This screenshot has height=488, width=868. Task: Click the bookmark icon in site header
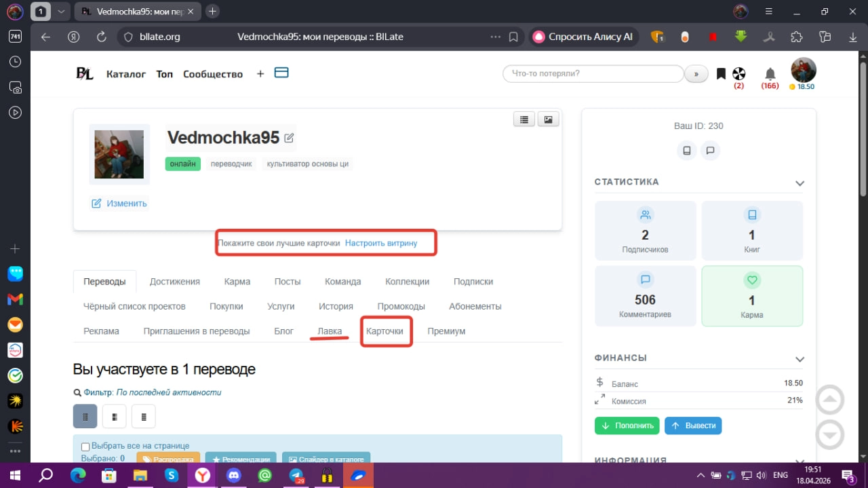pyautogui.click(x=721, y=73)
